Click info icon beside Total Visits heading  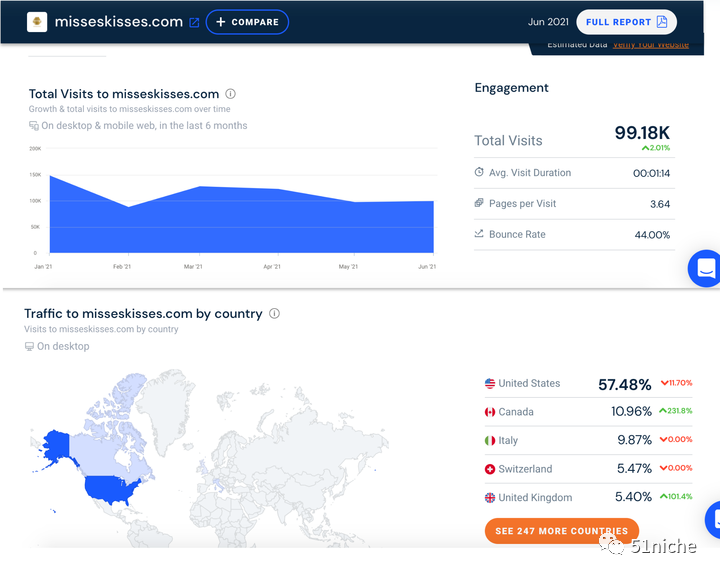[231, 94]
